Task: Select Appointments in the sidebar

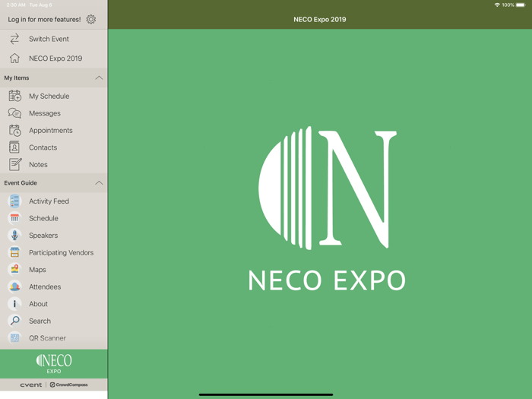Action: coord(54,130)
